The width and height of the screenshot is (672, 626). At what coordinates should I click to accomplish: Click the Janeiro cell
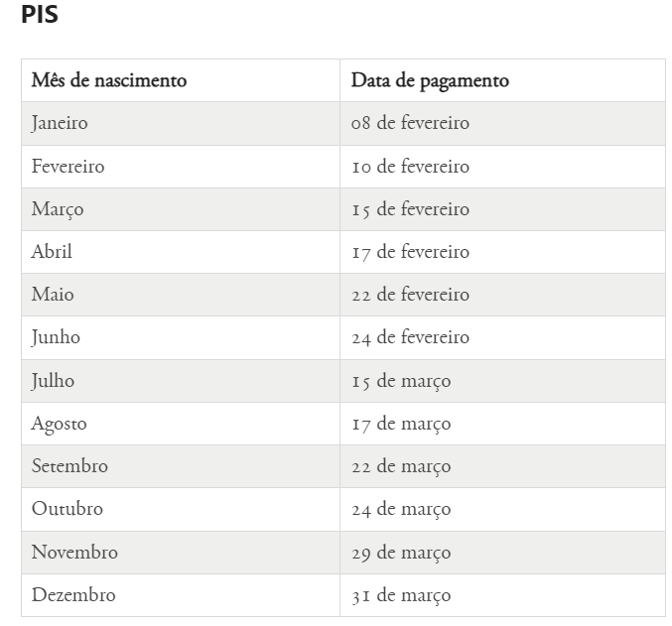181,123
